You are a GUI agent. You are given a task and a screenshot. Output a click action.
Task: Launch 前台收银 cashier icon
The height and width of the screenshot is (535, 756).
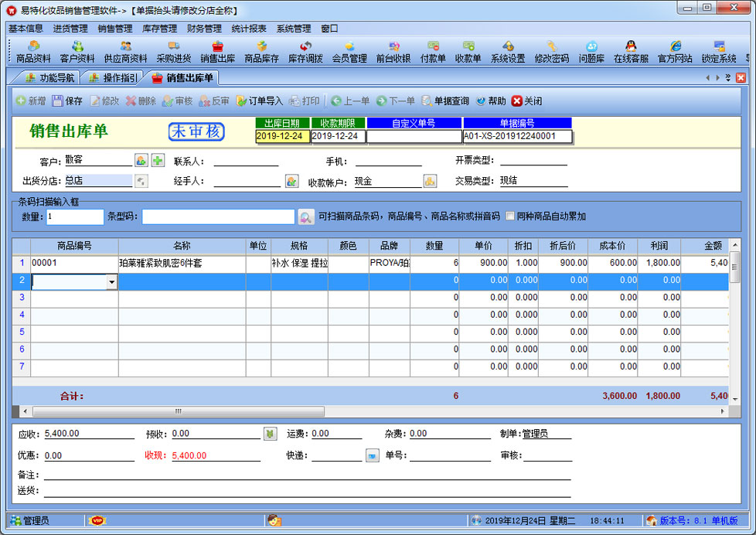[393, 52]
